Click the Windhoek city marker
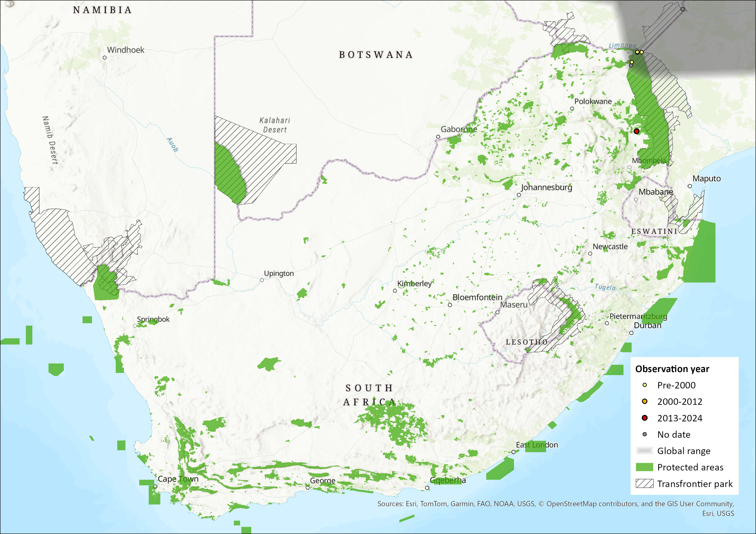This screenshot has height=534, width=756. 105,57
